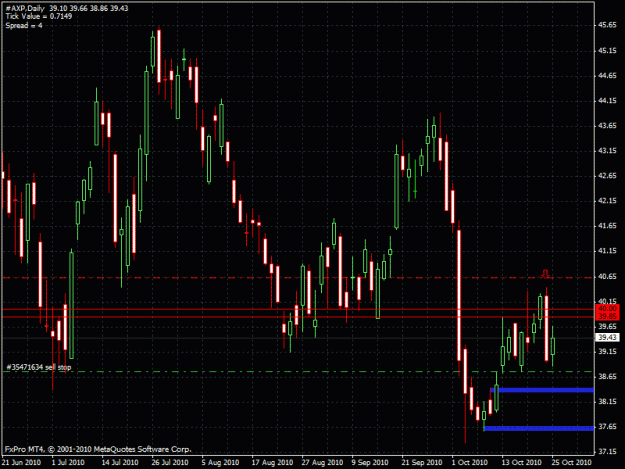Click the FxPro MT4 MetaQuotes copyright text
This screenshot has width=625, height=469.
pyautogui.click(x=98, y=449)
